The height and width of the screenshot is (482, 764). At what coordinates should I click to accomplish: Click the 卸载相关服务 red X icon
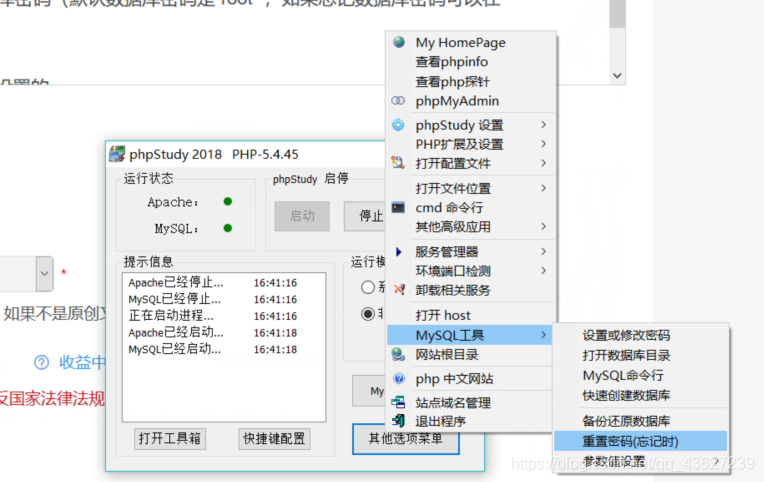[399, 289]
